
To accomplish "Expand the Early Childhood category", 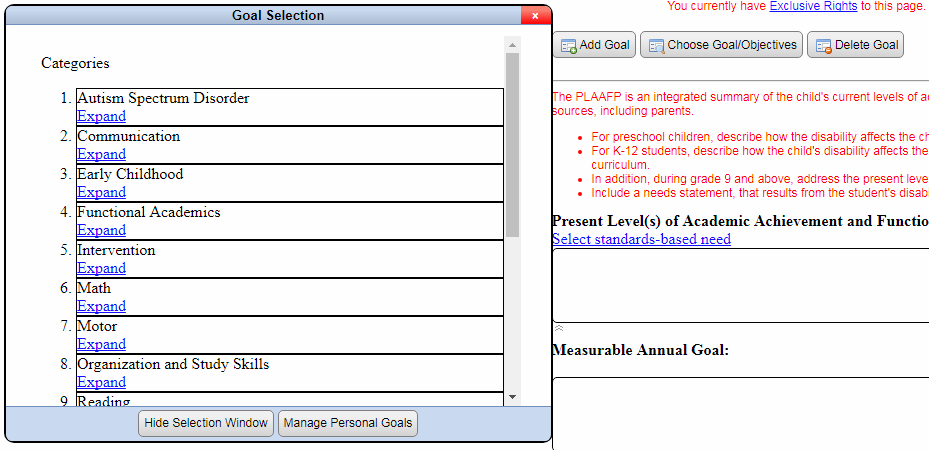I will (x=101, y=192).
